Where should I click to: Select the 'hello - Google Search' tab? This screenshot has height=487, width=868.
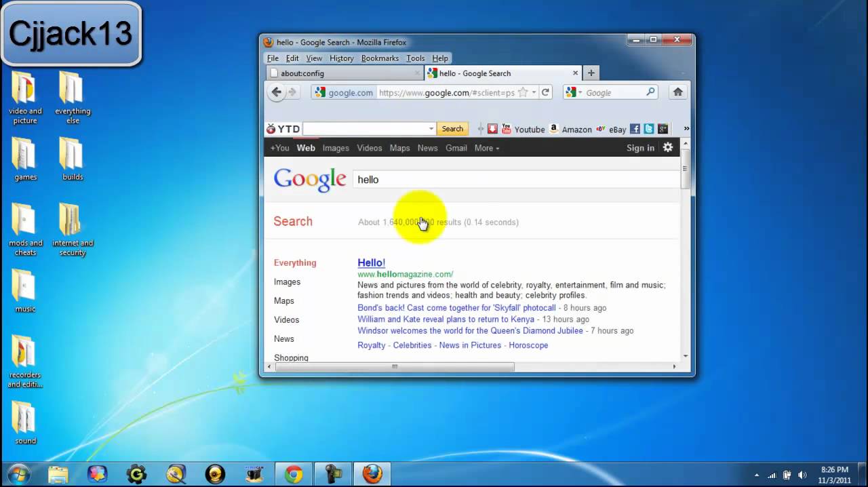coord(502,73)
